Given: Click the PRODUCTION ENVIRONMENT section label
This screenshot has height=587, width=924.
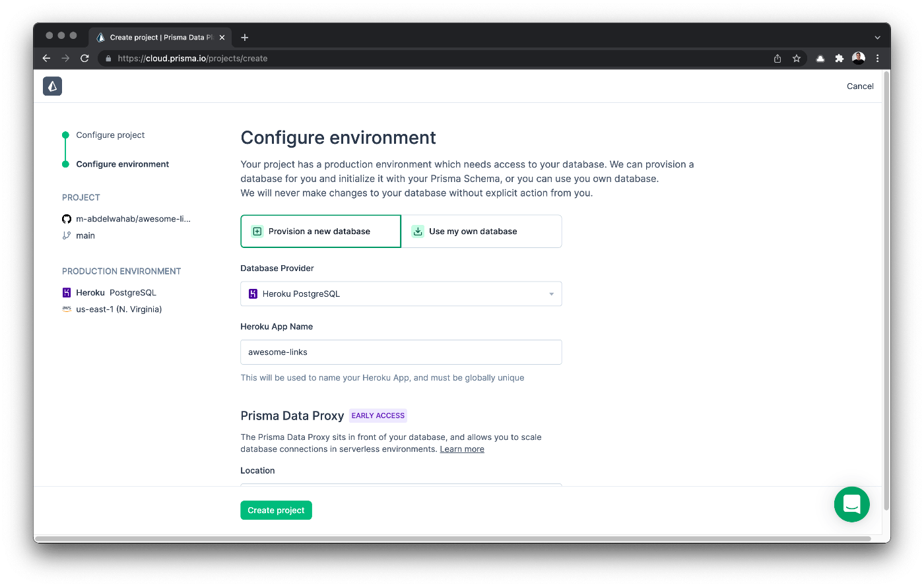Looking at the screenshot, I should pyautogui.click(x=121, y=271).
